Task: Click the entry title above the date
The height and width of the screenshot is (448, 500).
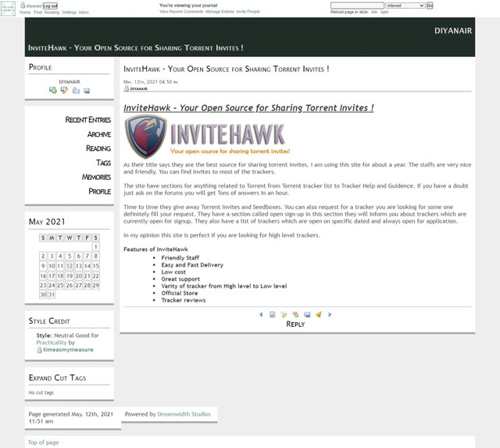Action: pos(226,69)
